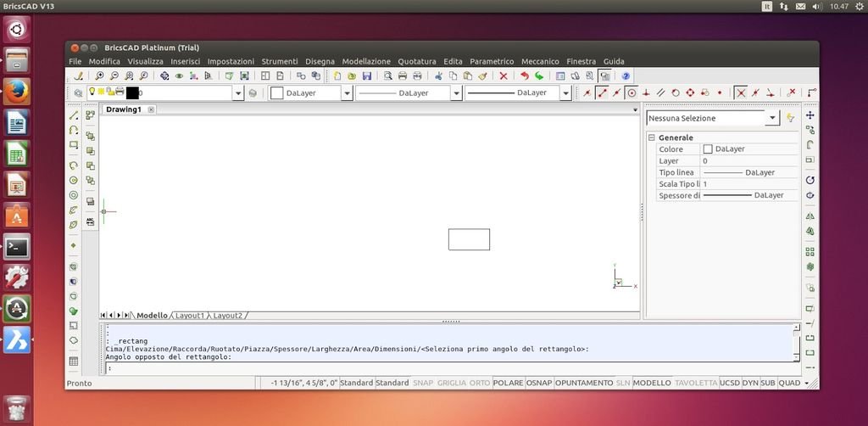The height and width of the screenshot is (426, 868).
Task: Click the green Redo arrow icon
Action: coord(538,76)
